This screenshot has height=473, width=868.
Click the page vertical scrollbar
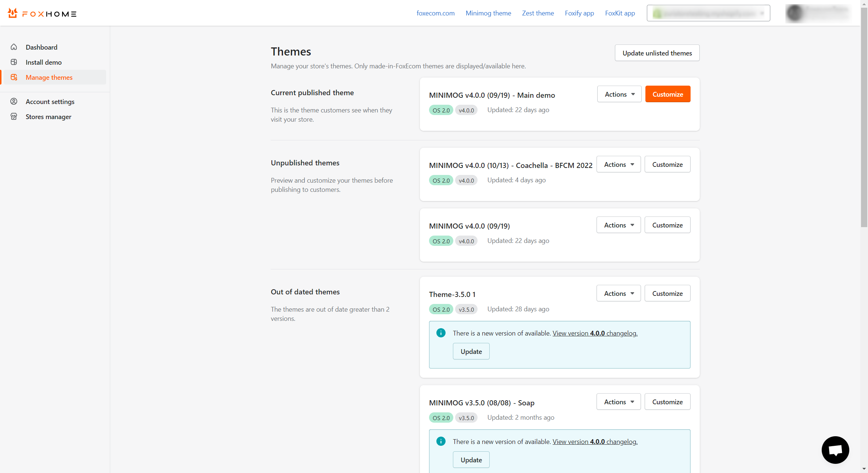pyautogui.click(x=864, y=118)
